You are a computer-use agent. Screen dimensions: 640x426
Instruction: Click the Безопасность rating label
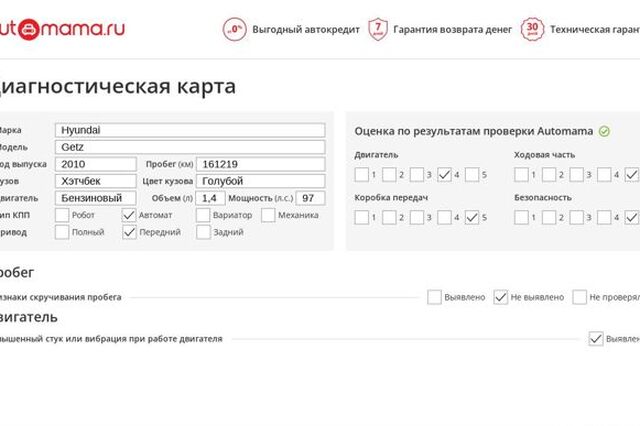click(x=543, y=197)
